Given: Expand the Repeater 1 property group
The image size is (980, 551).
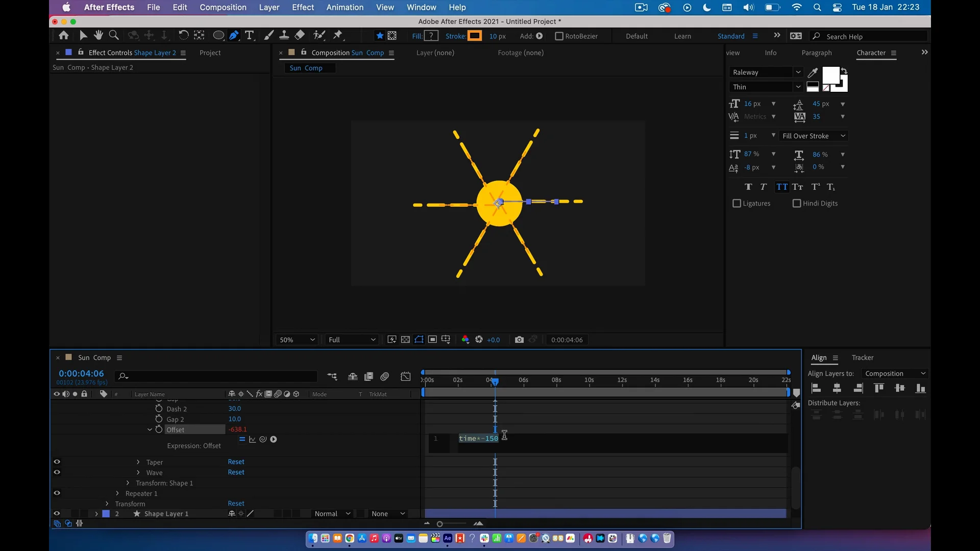Looking at the screenshot, I should pos(117,493).
